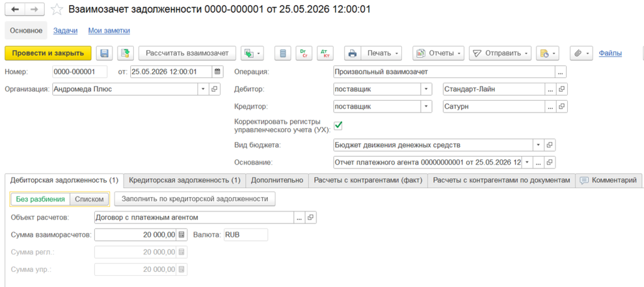
Task: Open the Файлы link
Action: pyautogui.click(x=610, y=53)
